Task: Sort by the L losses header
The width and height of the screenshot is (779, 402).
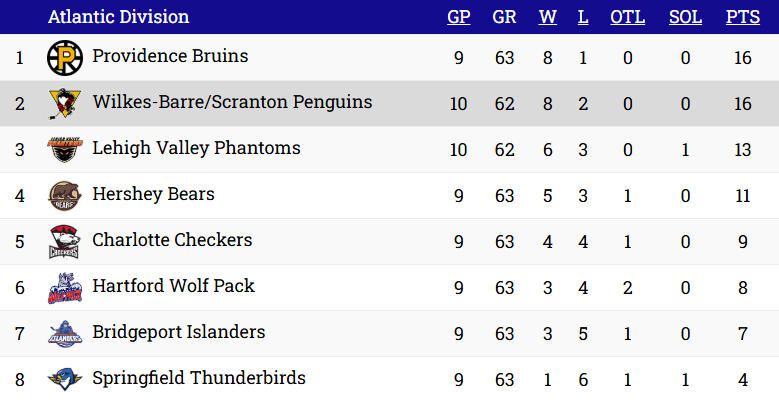Action: pyautogui.click(x=583, y=17)
